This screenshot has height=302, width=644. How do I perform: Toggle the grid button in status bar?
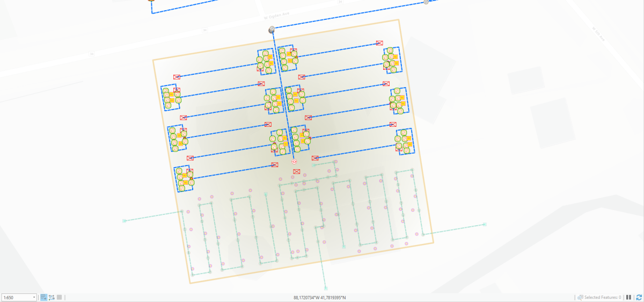[60, 297]
